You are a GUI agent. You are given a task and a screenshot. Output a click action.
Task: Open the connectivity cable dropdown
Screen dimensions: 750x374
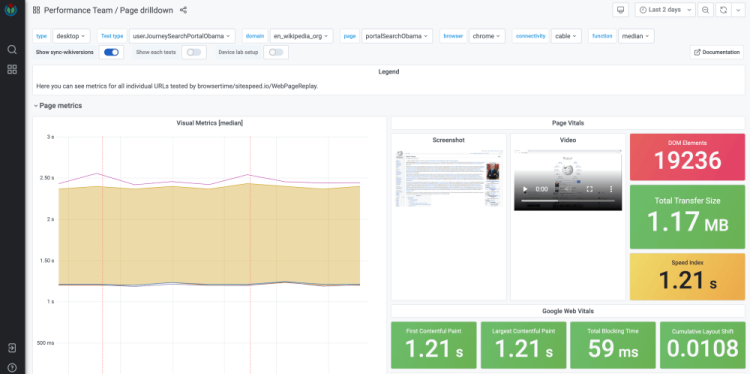[x=566, y=36]
